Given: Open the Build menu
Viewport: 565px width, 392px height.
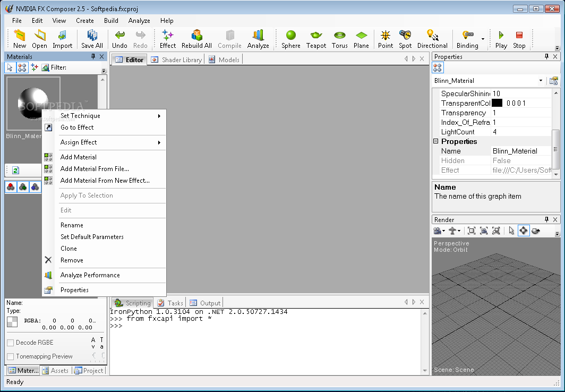Looking at the screenshot, I should coord(111,21).
